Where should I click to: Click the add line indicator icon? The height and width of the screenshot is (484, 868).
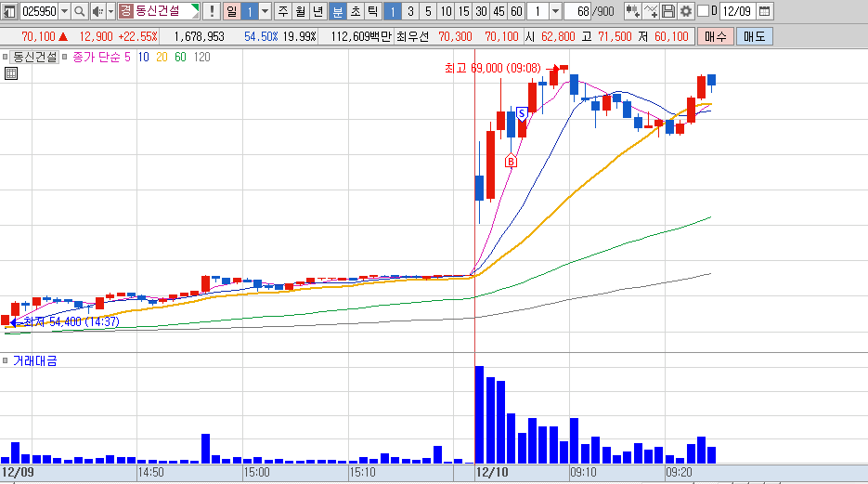(651, 11)
